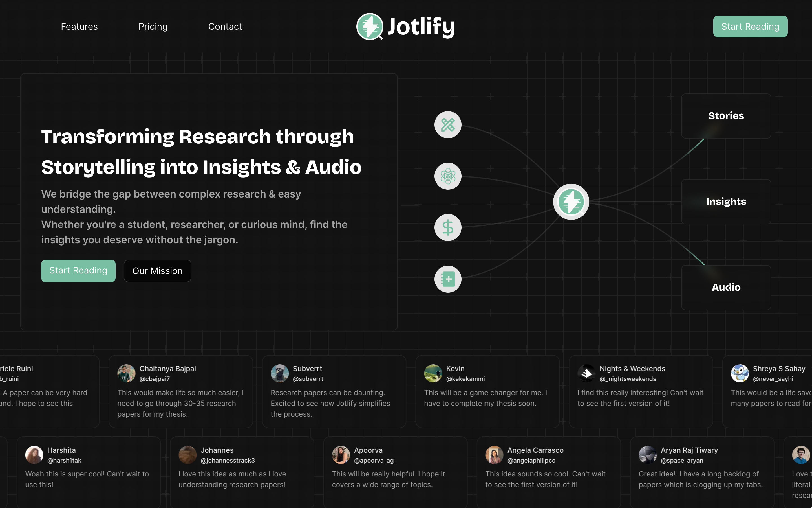The image size is (812, 508).
Task: Click the medical notebook plus icon
Action: 448,279
